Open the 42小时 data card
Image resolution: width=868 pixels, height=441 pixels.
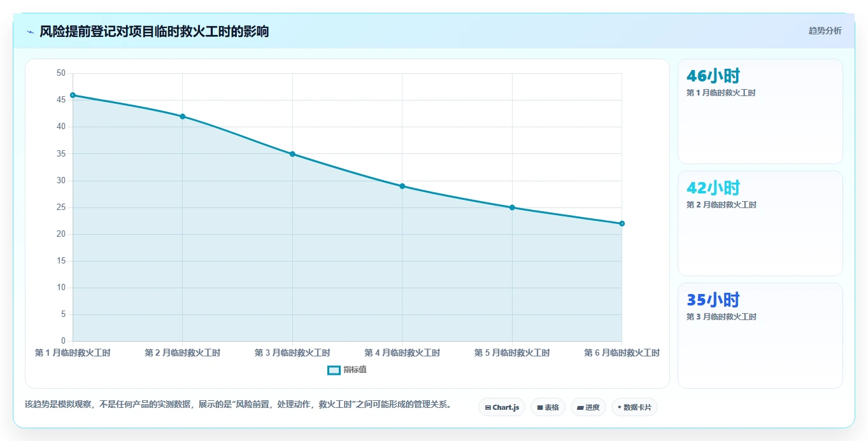pos(760,223)
